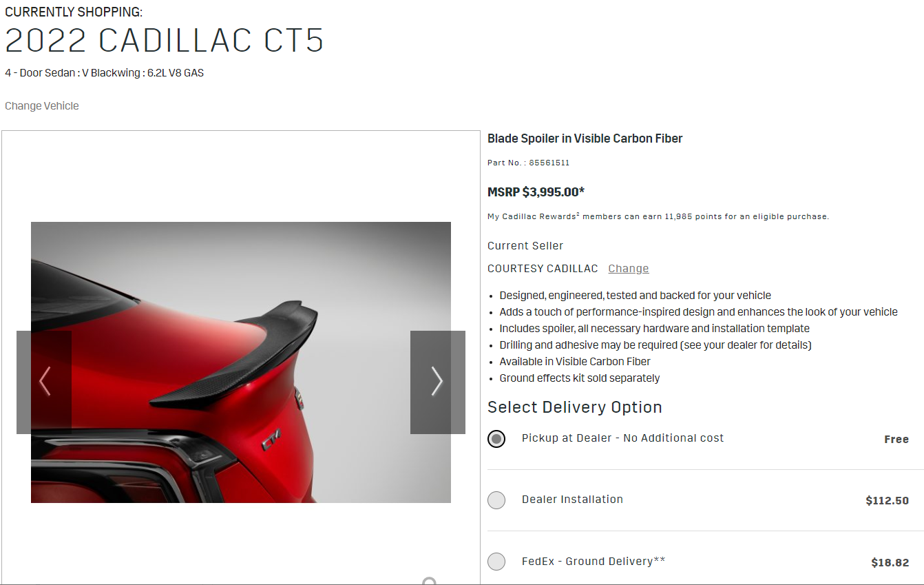Click the $18.82 FedEx shipping price

click(x=890, y=563)
